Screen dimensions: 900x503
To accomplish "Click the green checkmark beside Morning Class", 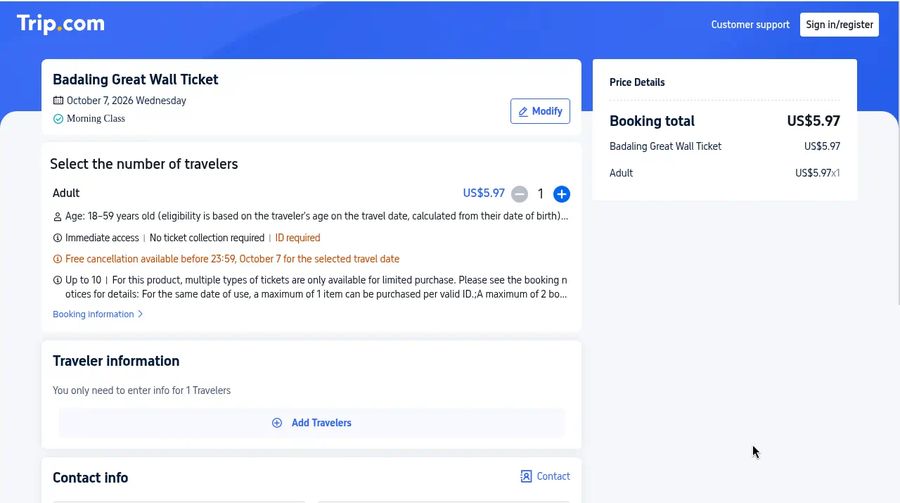I will 58,119.
